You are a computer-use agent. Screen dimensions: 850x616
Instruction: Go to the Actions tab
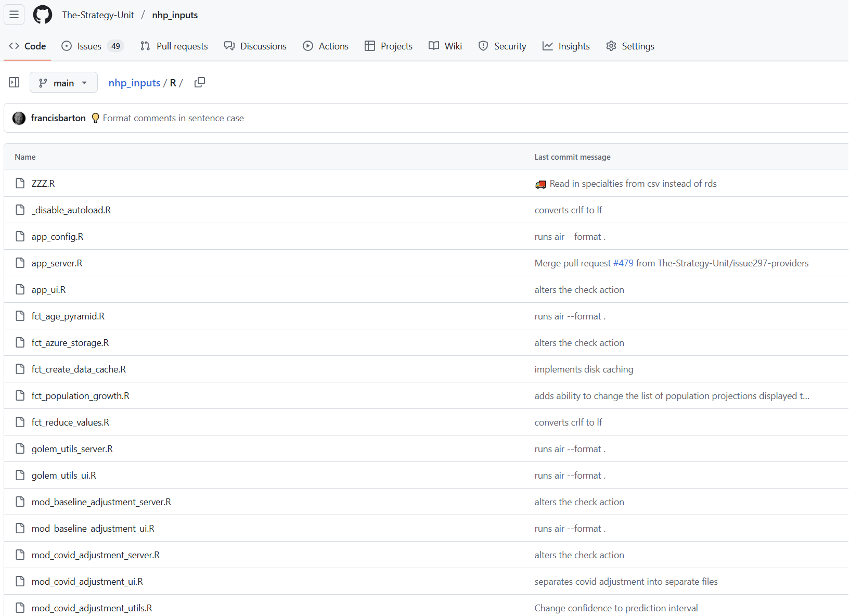click(x=326, y=46)
